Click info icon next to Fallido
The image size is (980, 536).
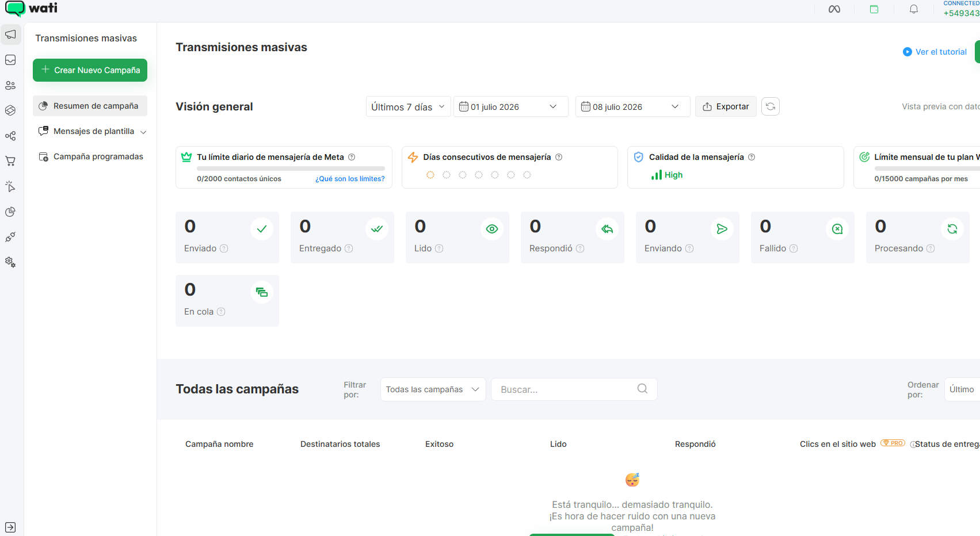click(794, 248)
